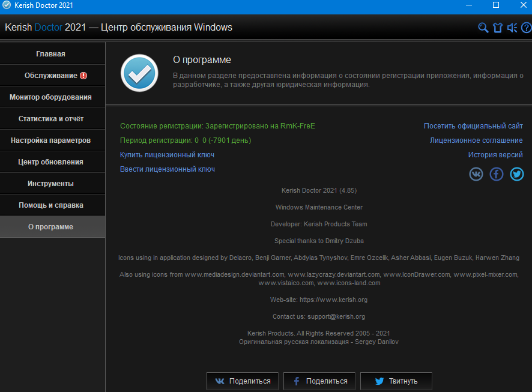Share via the Facebook Поделиться button
This screenshot has width=532, height=392.
(x=319, y=381)
